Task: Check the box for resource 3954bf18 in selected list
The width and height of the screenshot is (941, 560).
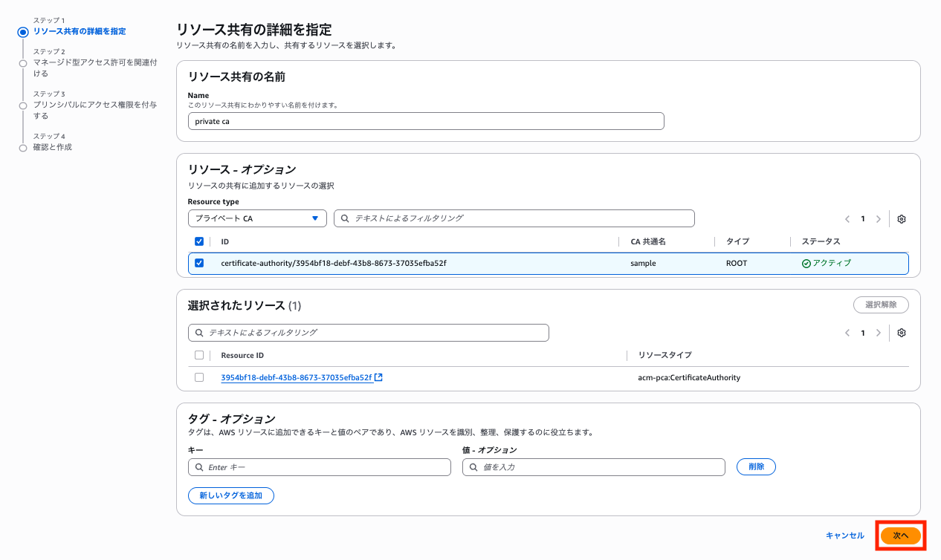Action: pyautogui.click(x=198, y=377)
